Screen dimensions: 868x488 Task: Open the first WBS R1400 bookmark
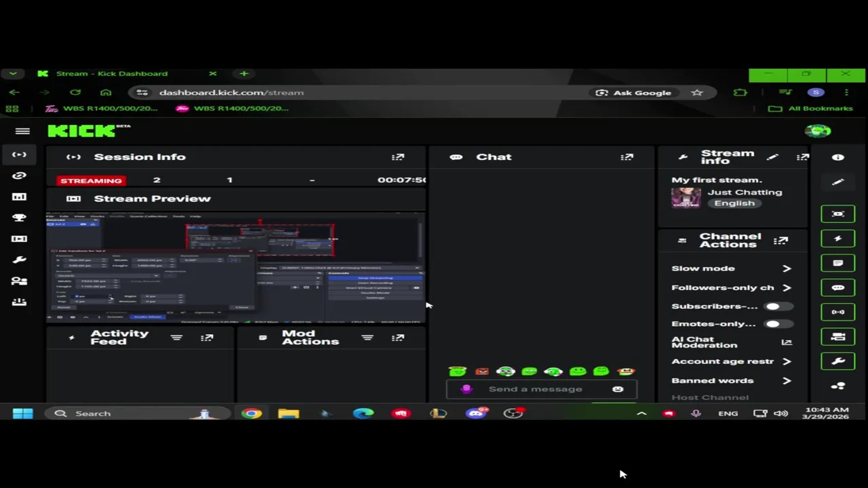(100, 108)
